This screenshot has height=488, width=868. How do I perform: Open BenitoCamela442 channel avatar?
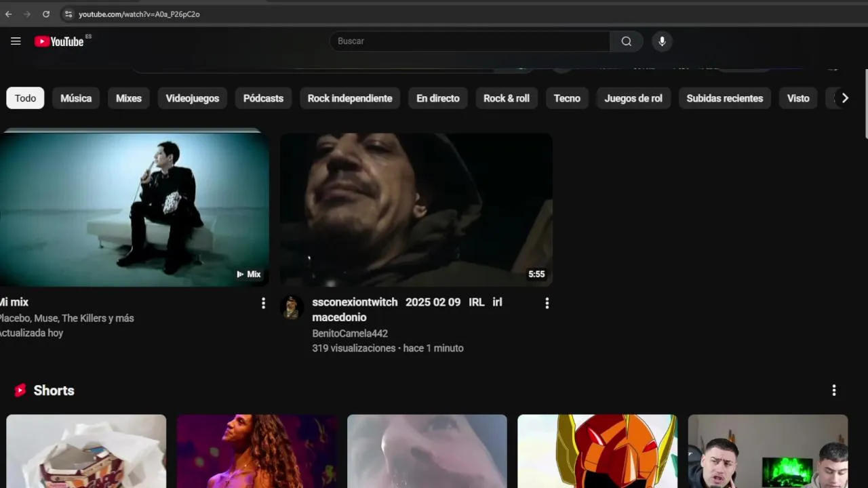(292, 307)
